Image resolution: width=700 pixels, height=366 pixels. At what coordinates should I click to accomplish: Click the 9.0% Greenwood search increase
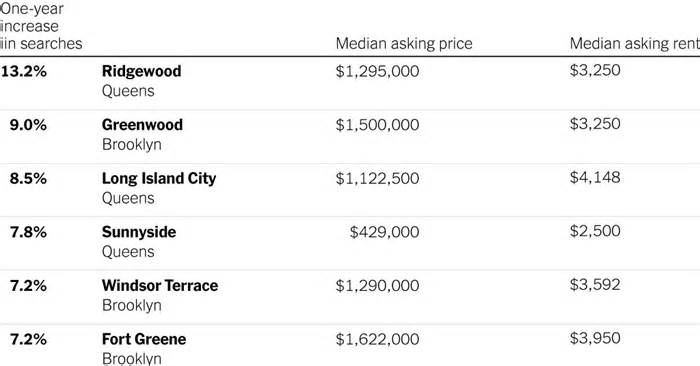(28, 125)
